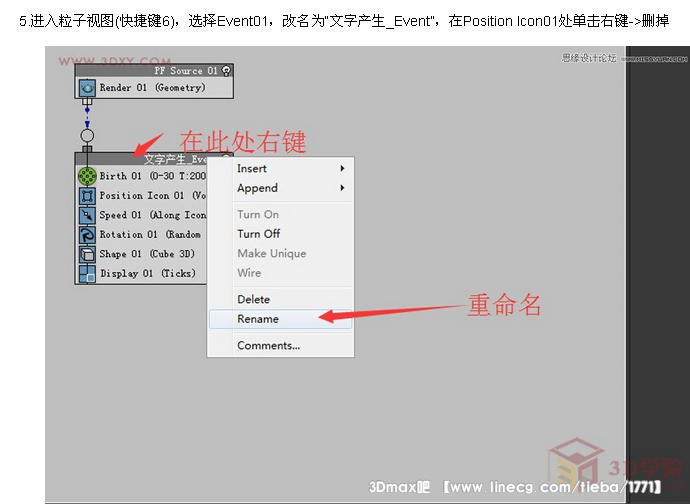Click the disabled Turn On entry
690x504 pixels.
(x=281, y=214)
